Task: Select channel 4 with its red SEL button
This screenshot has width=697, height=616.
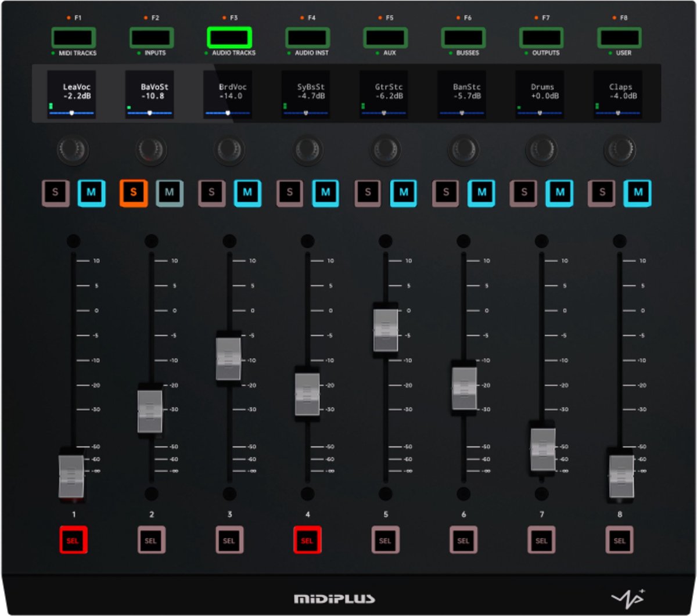Action: coord(307,540)
